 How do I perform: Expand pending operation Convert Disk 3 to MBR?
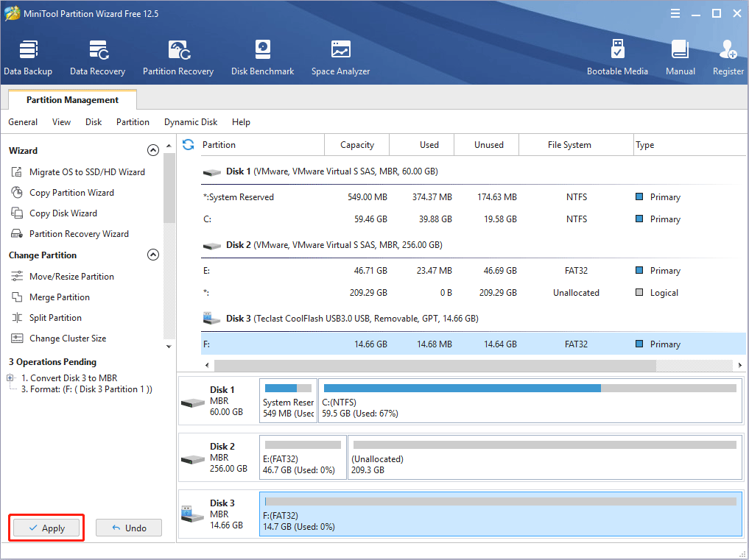coord(10,378)
